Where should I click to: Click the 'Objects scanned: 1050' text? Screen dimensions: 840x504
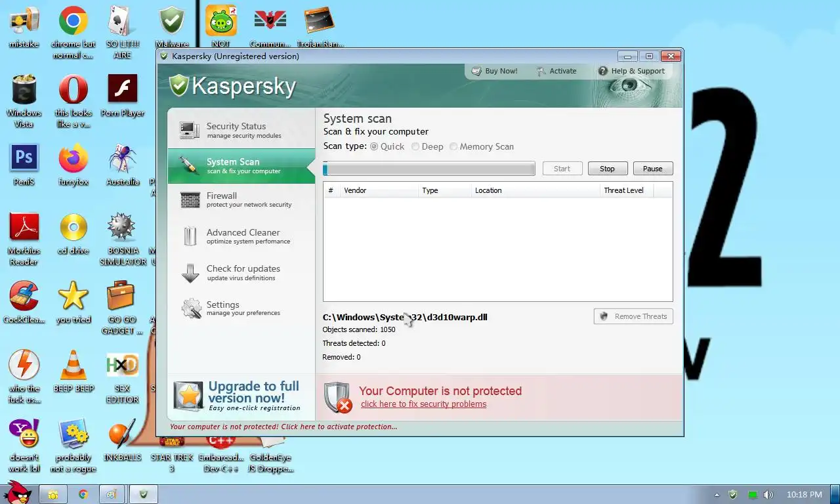358,329
